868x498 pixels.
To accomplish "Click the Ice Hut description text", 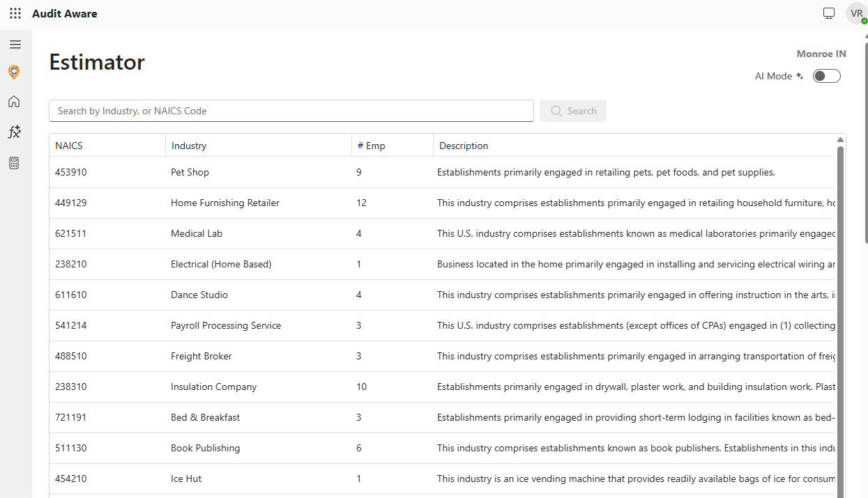I will 636,478.
